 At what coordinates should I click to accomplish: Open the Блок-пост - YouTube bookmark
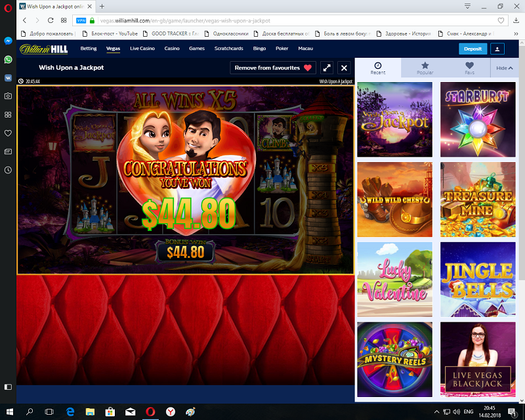coord(110,33)
